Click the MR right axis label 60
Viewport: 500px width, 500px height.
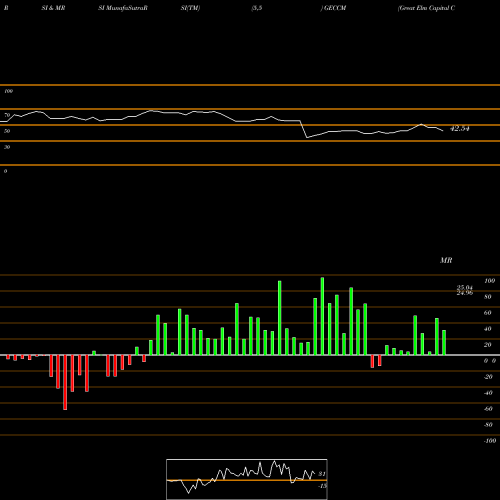[487, 313]
